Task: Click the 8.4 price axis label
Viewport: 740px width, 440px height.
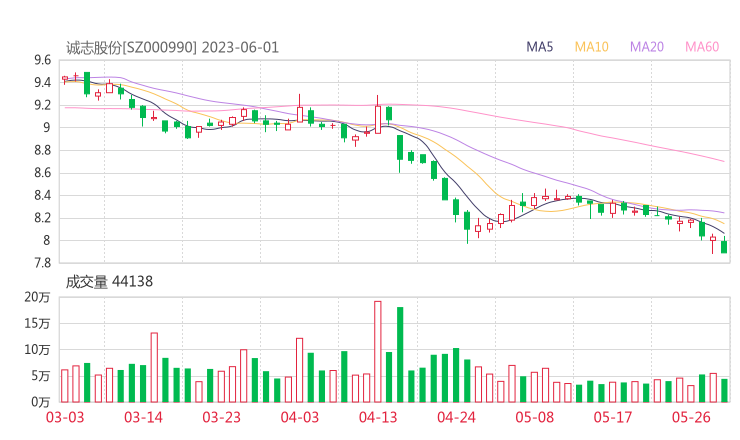Action: pyautogui.click(x=42, y=195)
